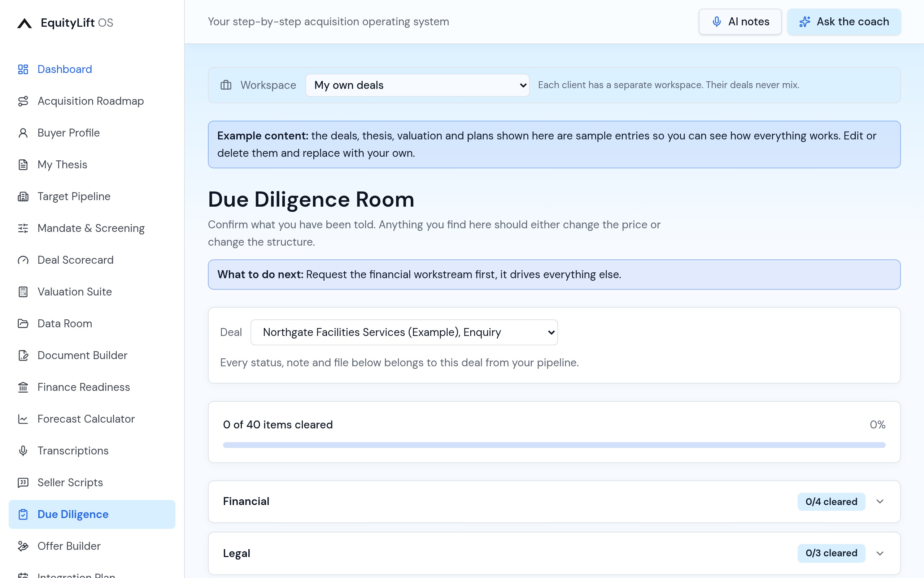The width and height of the screenshot is (924, 578).
Task: Click the Offer Builder handshake icon
Action: [x=23, y=546]
